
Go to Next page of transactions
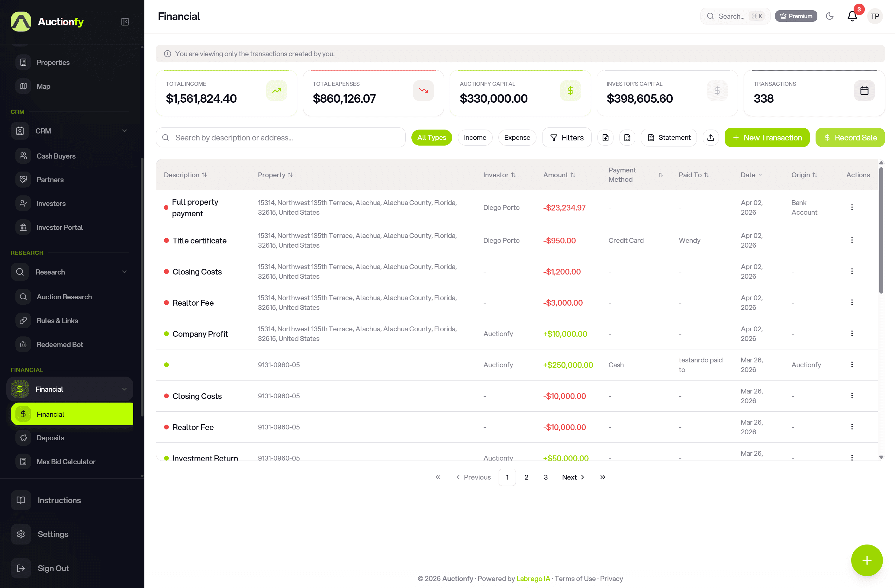coord(573,477)
